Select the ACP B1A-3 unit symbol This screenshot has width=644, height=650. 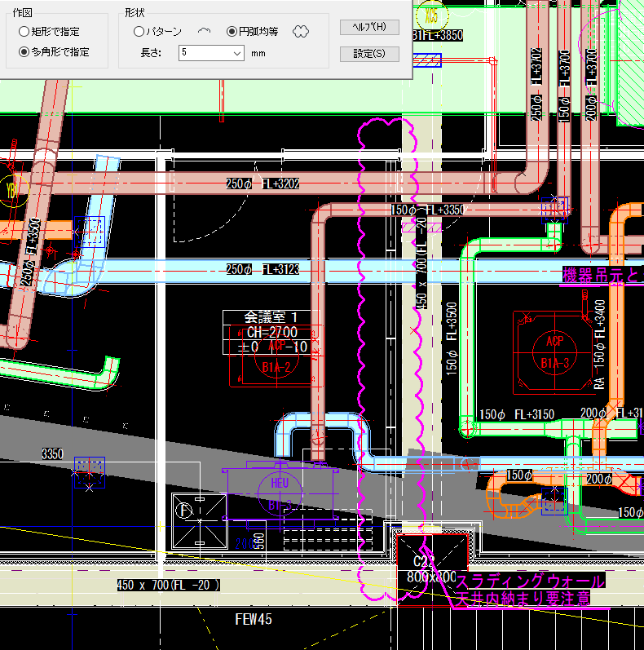pos(555,351)
